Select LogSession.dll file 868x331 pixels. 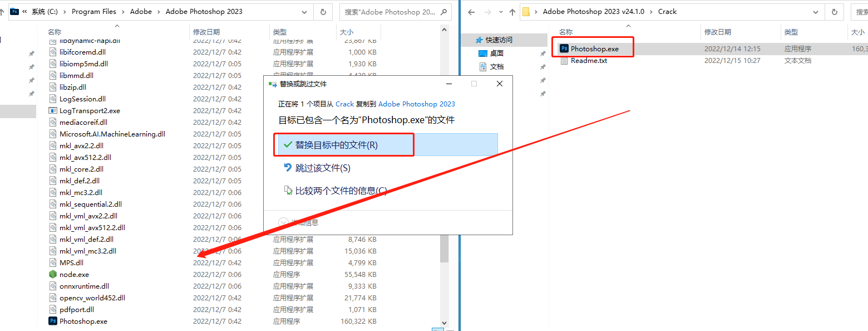point(82,99)
